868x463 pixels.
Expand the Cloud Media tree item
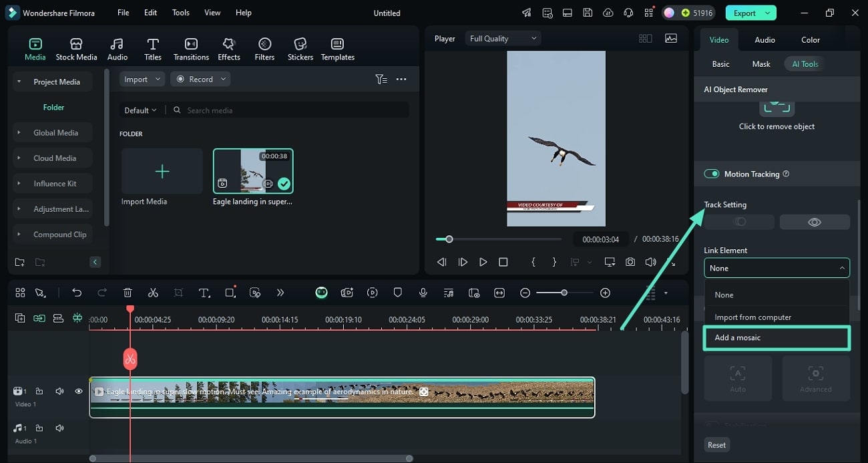[x=19, y=158]
